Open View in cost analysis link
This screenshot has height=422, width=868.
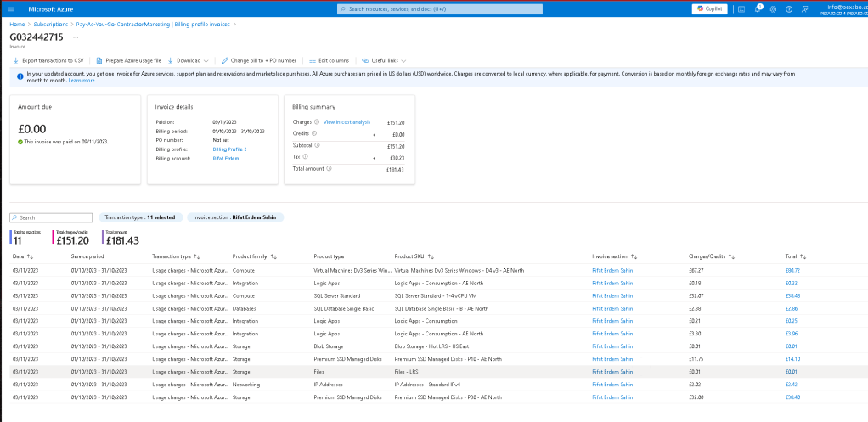pyautogui.click(x=347, y=122)
